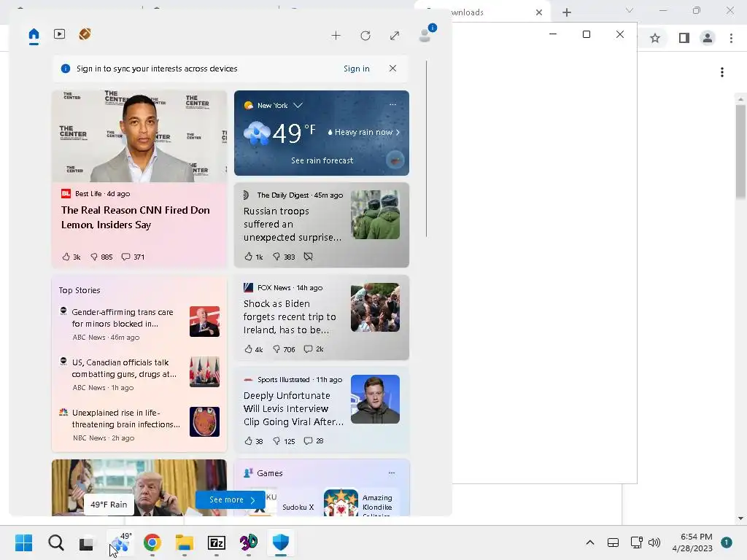This screenshot has height=560, width=747.
Task: Open US, Canadian officials talk story
Action: [x=124, y=368]
